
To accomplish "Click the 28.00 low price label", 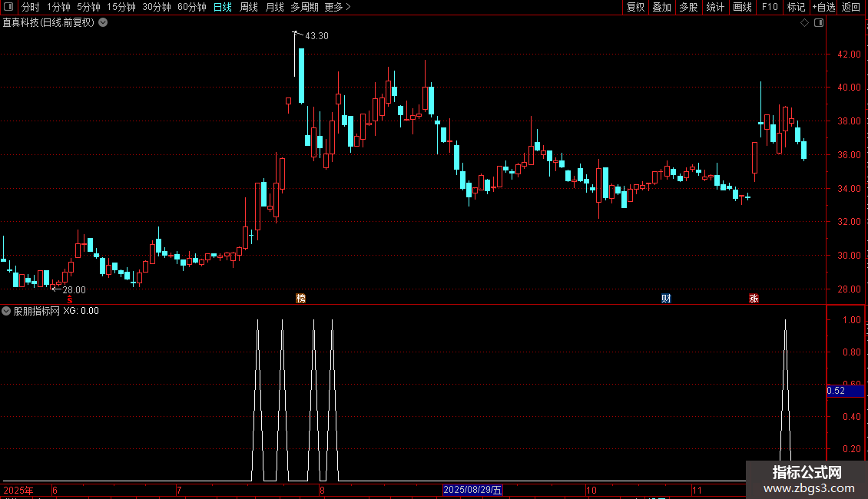I will (x=75, y=290).
